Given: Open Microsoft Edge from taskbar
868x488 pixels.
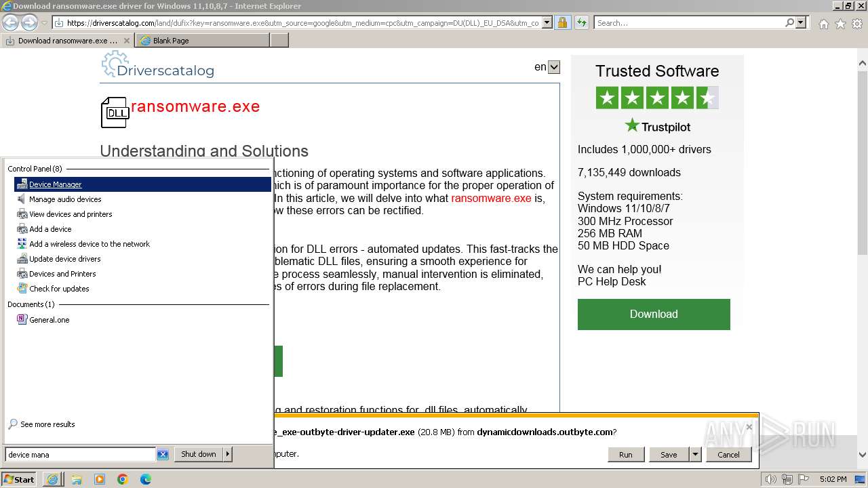Looking at the screenshot, I should (146, 479).
